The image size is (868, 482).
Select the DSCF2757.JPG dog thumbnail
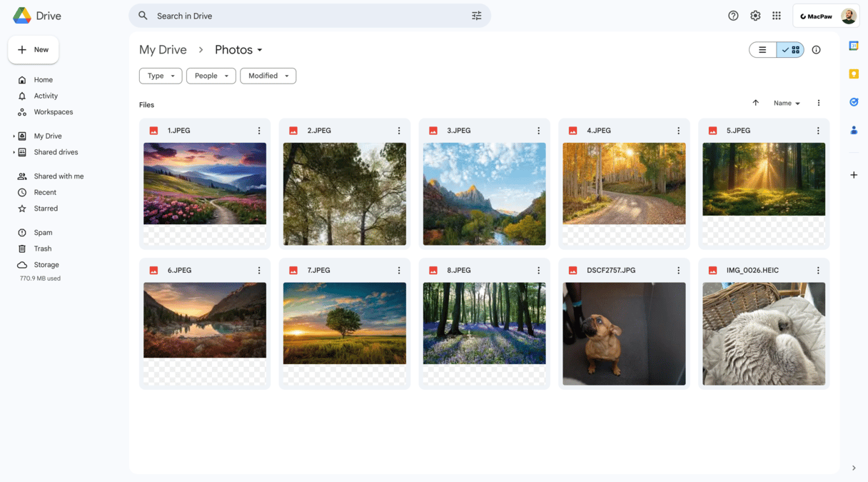coord(624,334)
